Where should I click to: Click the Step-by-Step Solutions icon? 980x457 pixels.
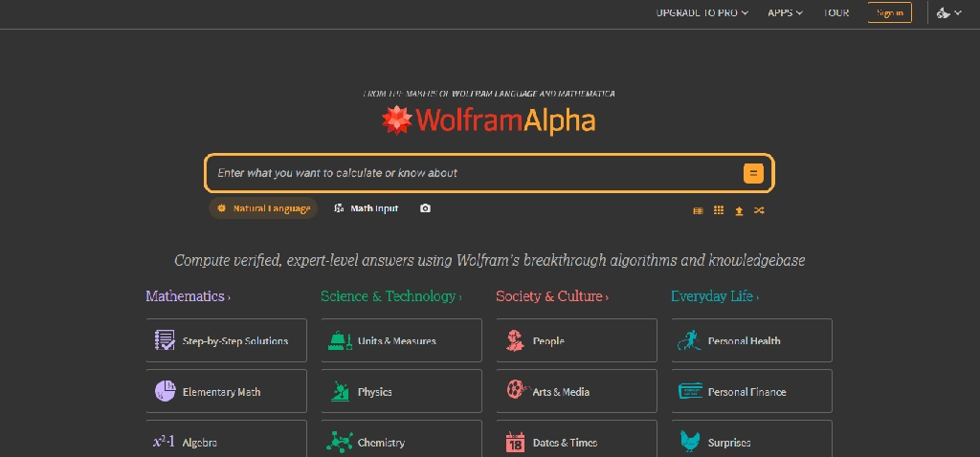point(165,340)
